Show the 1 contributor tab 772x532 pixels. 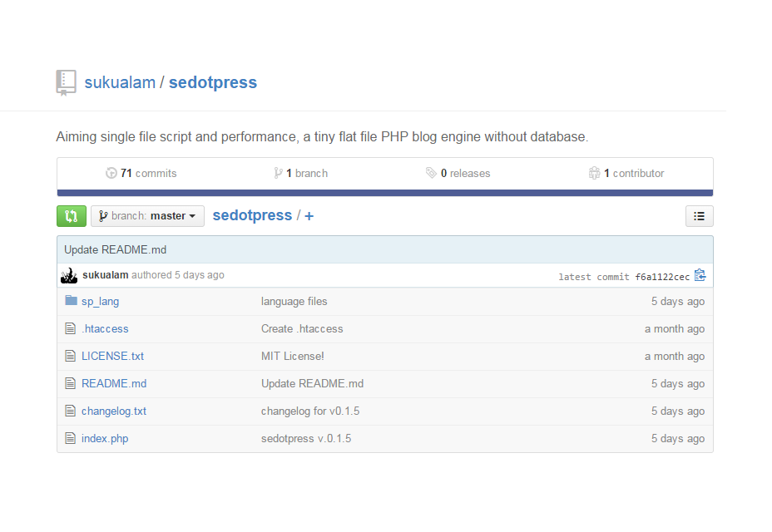626,173
